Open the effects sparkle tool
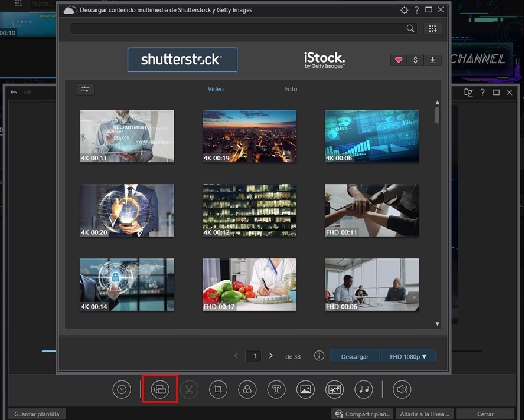The width and height of the screenshot is (525, 420). tap(334, 389)
